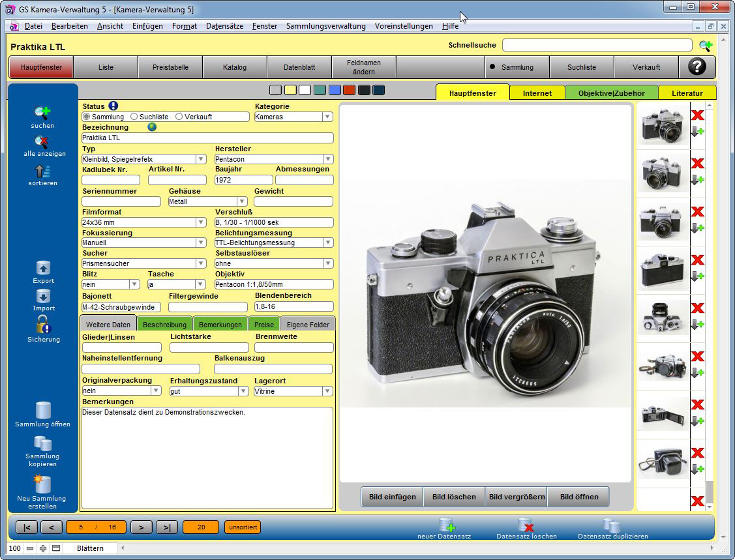
Task: Click the Sammlung öffnen icon
Action: (43, 410)
